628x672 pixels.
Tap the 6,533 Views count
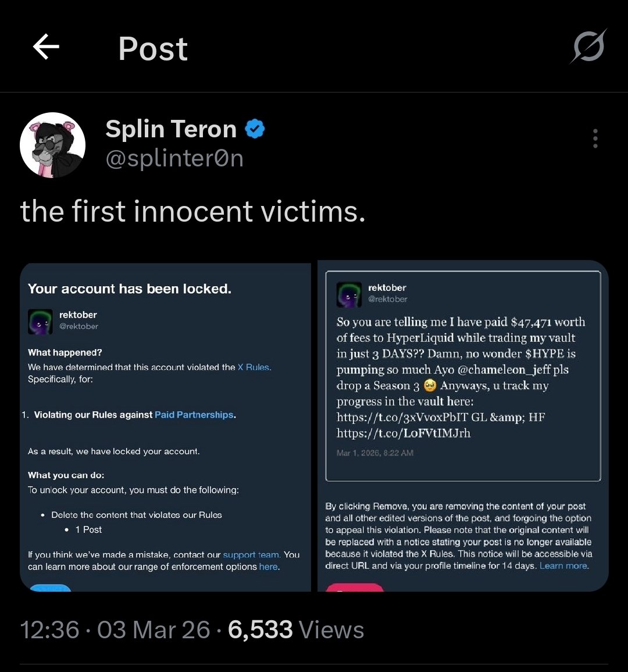pos(296,630)
